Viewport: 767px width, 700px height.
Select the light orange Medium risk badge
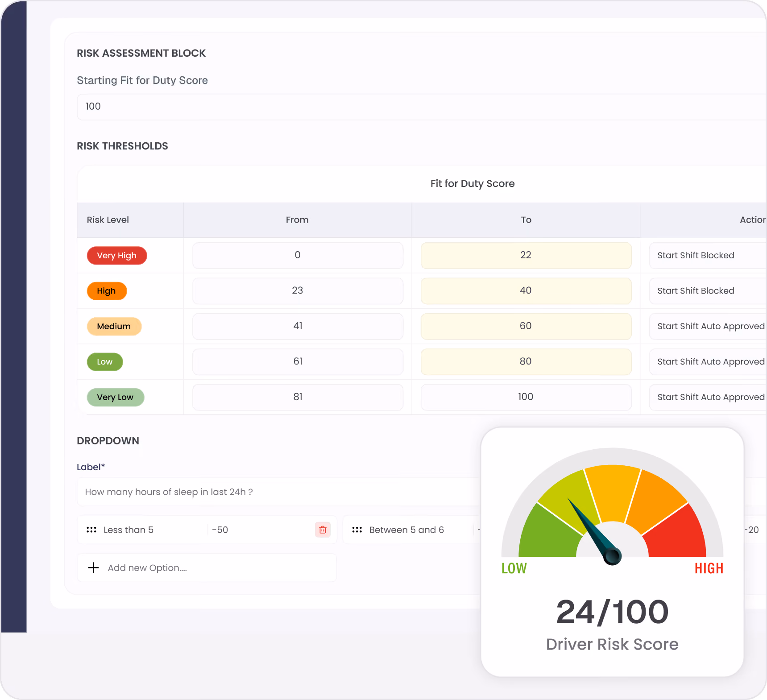114,326
